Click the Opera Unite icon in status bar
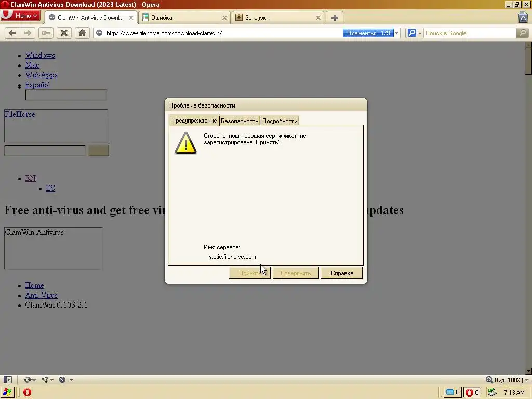This screenshot has width=532, height=399. click(45, 380)
